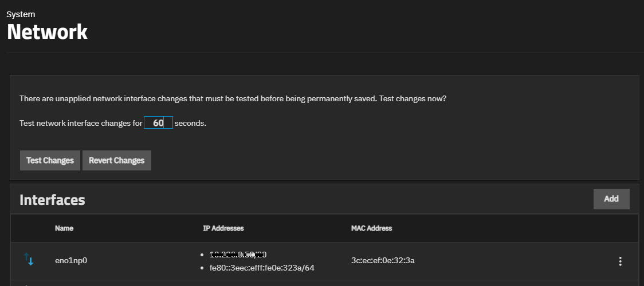644x286 pixels.
Task: Click the Test Changes button
Action: pos(50,161)
